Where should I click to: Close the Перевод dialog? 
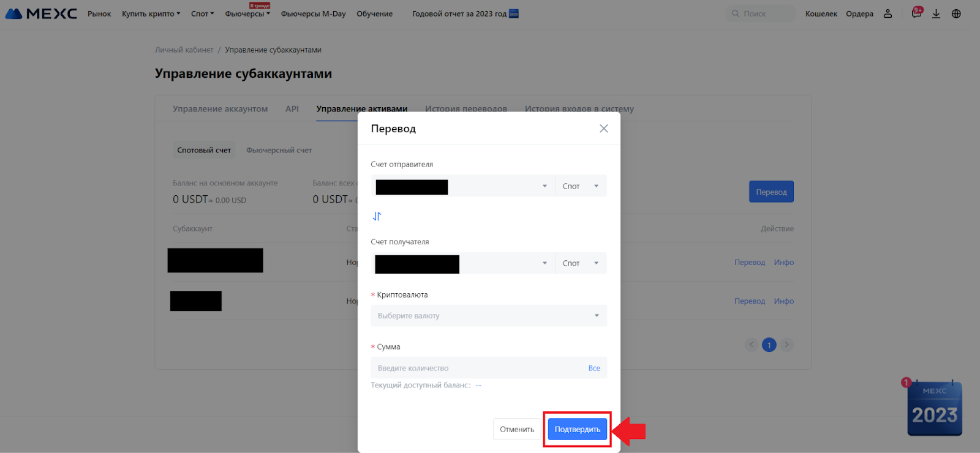[603, 129]
